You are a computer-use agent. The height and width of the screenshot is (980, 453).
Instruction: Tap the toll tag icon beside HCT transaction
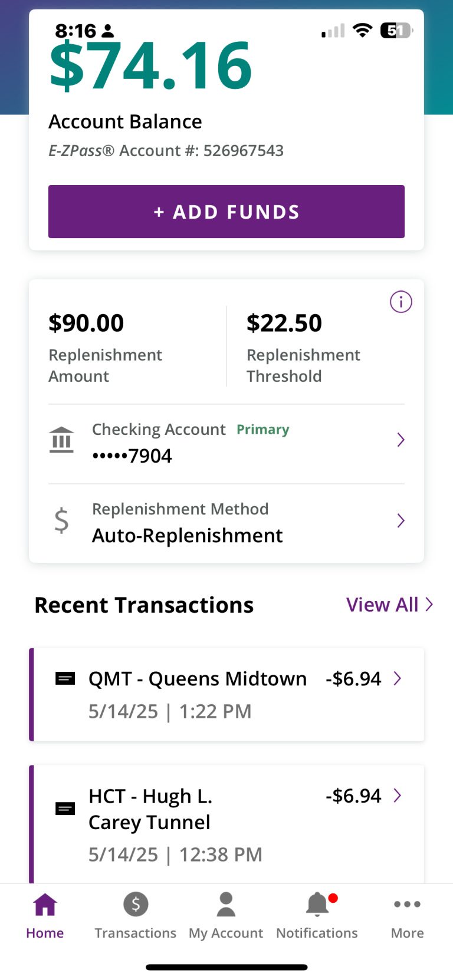pyautogui.click(x=65, y=809)
